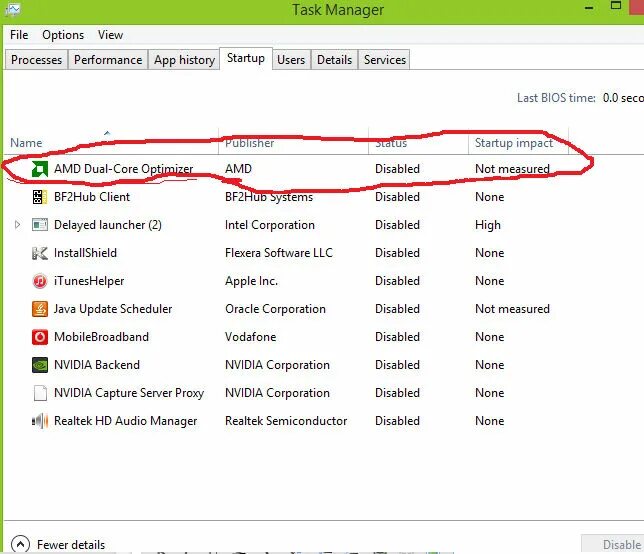Image resolution: width=644 pixels, height=554 pixels.
Task: Open the View menu
Action: (x=110, y=35)
